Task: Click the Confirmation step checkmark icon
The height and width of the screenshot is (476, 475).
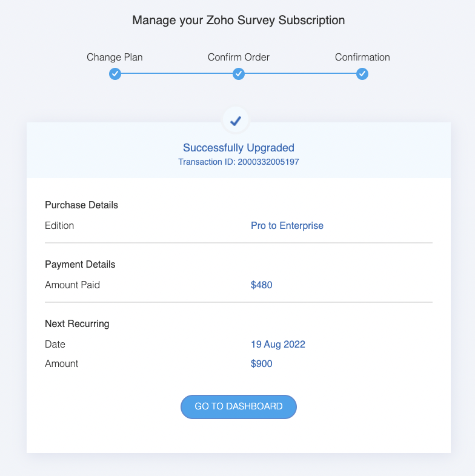Action: point(362,74)
